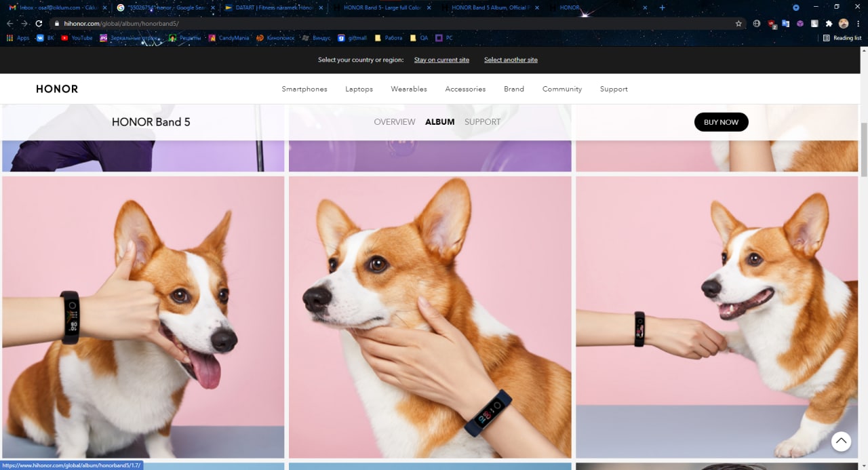The height and width of the screenshot is (470, 868).
Task: Click the back-to-top arrow button
Action: coord(841,442)
